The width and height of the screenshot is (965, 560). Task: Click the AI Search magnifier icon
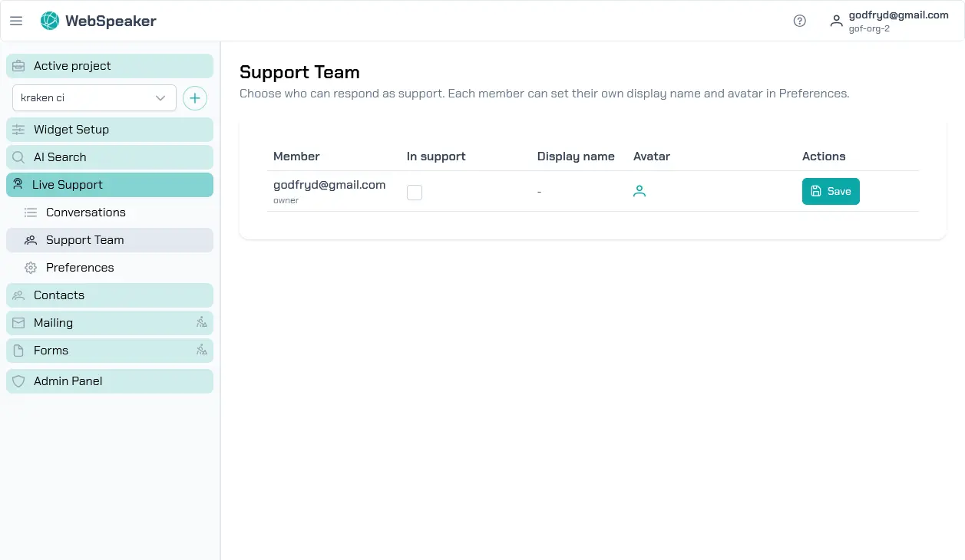tap(18, 156)
